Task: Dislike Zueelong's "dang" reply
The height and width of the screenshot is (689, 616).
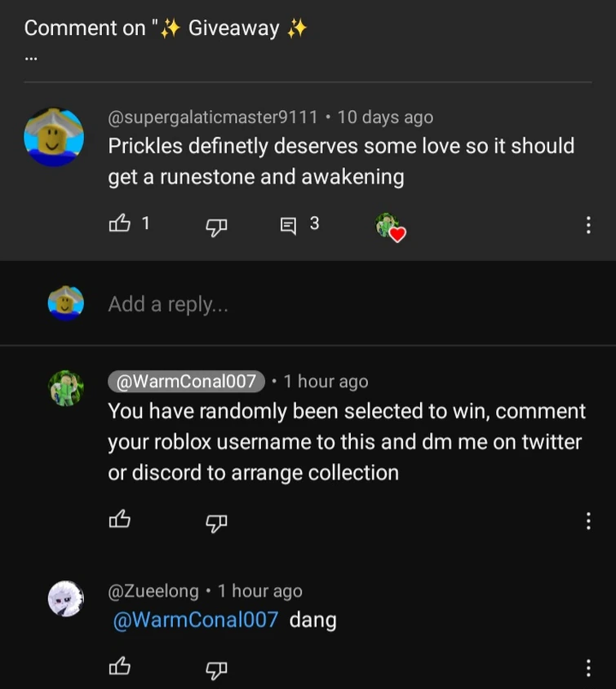Action: 215,668
